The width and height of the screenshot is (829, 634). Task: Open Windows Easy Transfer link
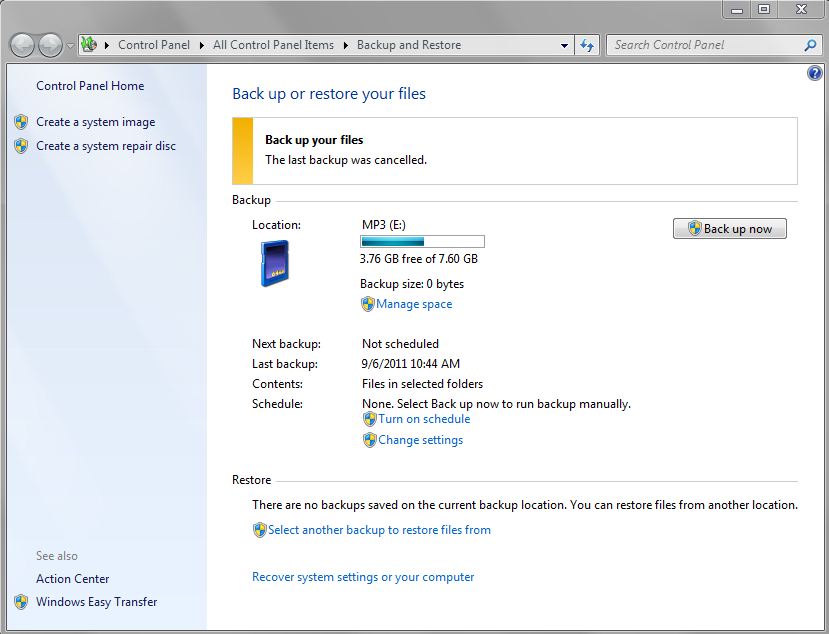pos(97,602)
